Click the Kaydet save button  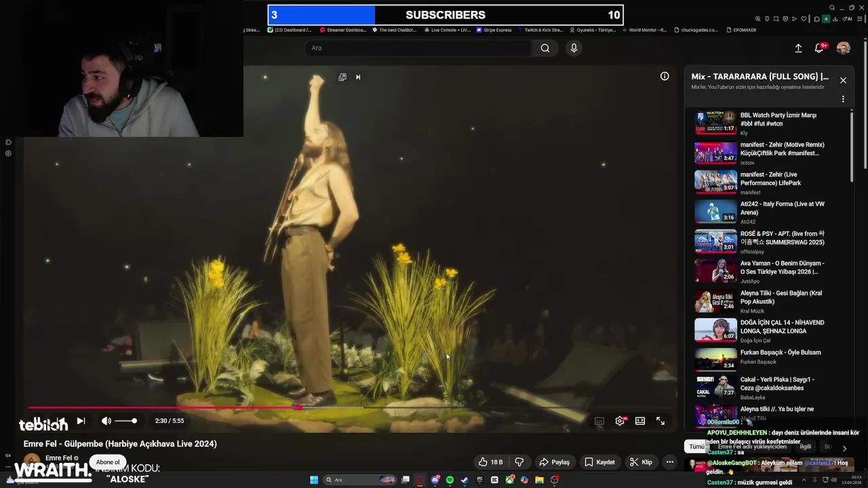click(x=600, y=462)
